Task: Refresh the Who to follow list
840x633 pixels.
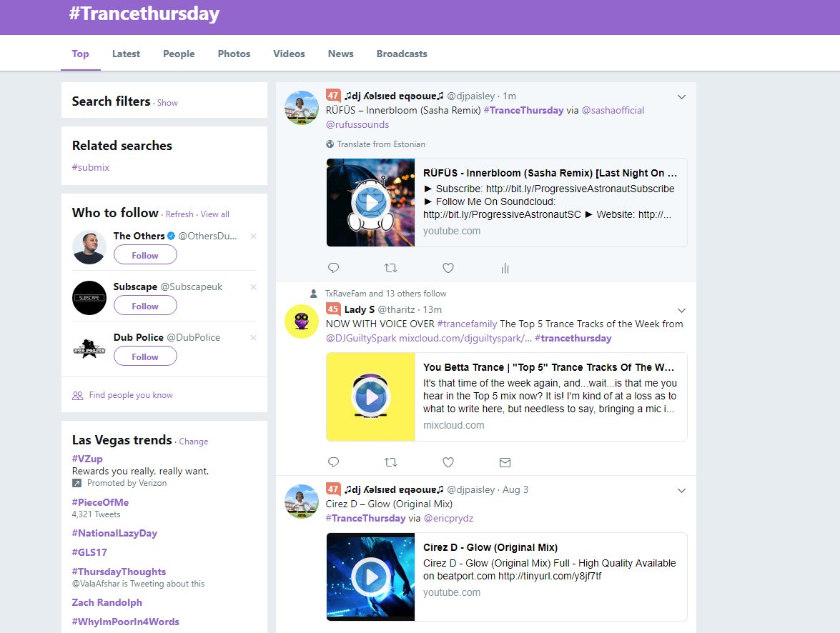Action: pyautogui.click(x=179, y=214)
